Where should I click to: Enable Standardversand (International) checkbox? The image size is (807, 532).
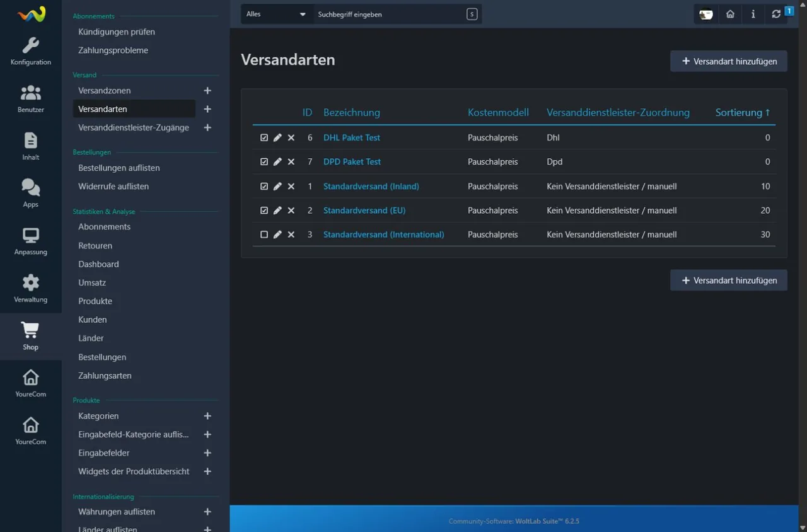tap(264, 234)
